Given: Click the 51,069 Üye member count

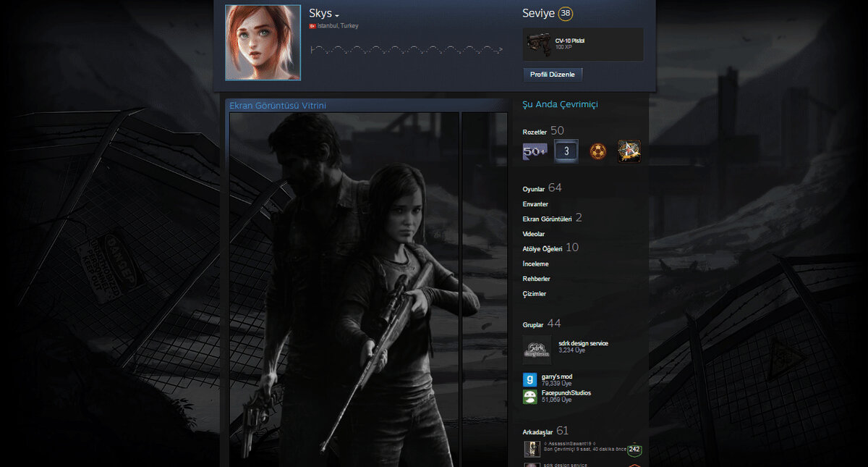Looking at the screenshot, I should pyautogui.click(x=556, y=400).
